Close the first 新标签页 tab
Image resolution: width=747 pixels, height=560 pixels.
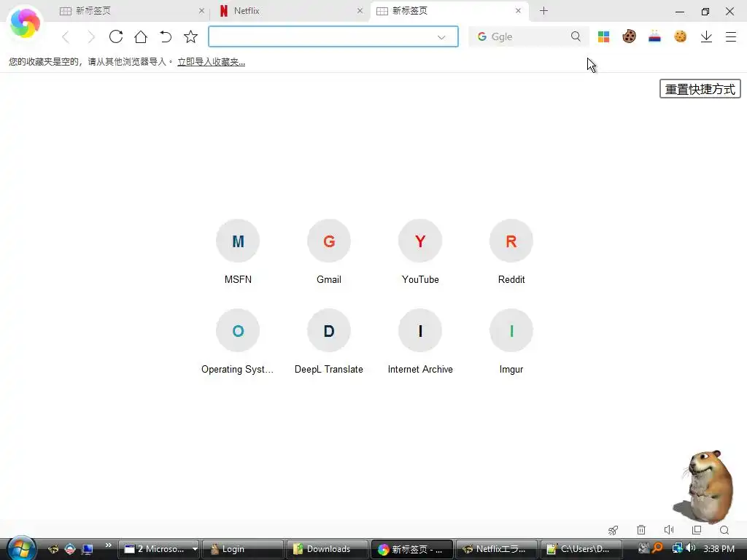tap(201, 10)
